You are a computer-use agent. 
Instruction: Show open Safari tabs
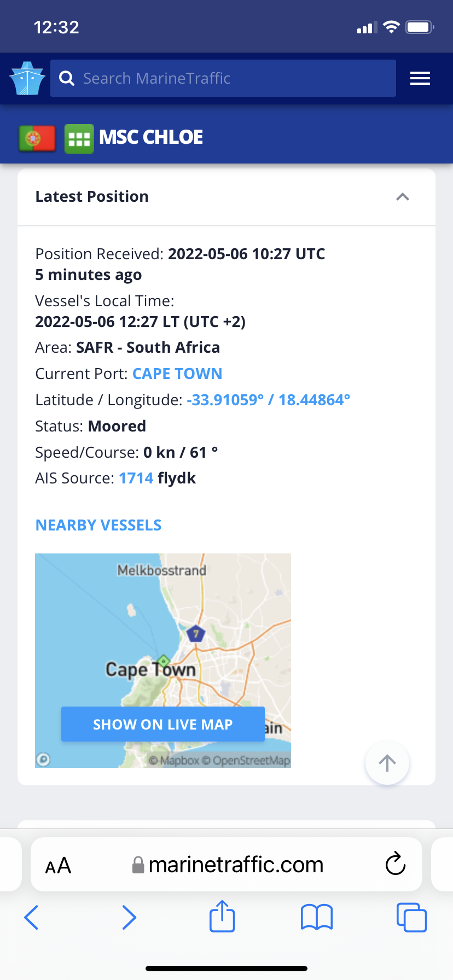(411, 917)
